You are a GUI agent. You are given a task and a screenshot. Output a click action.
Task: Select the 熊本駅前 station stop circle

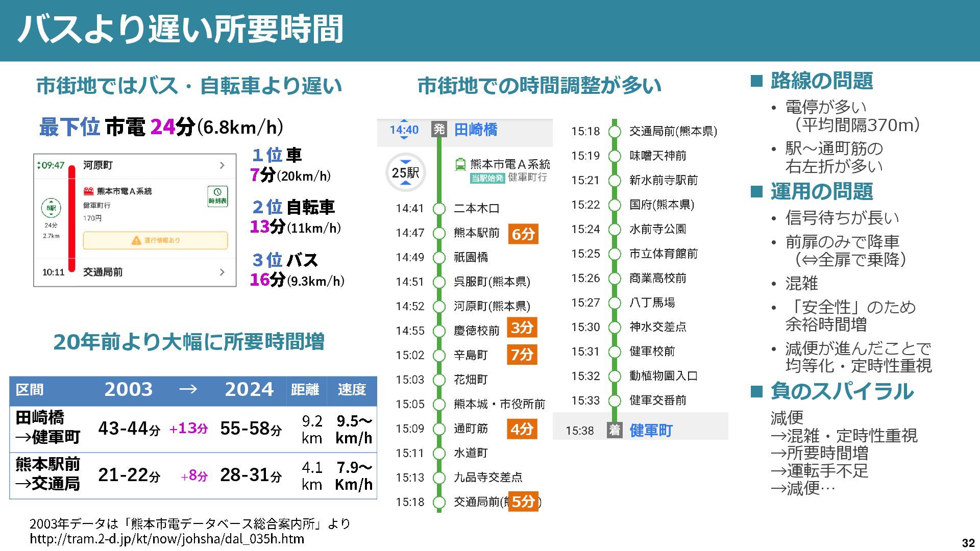tap(439, 233)
